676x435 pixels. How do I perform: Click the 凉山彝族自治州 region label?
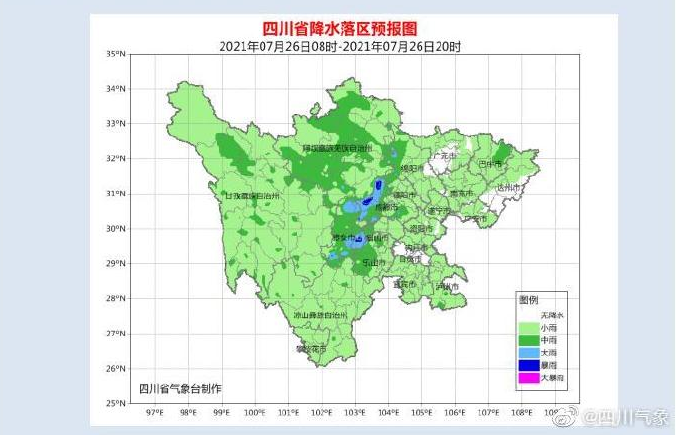click(x=319, y=315)
